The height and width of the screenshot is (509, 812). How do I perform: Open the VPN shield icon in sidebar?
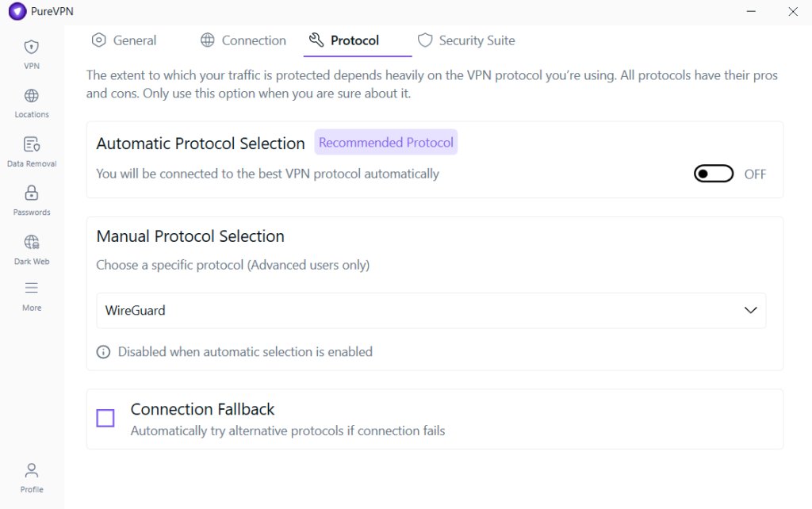tap(32, 47)
